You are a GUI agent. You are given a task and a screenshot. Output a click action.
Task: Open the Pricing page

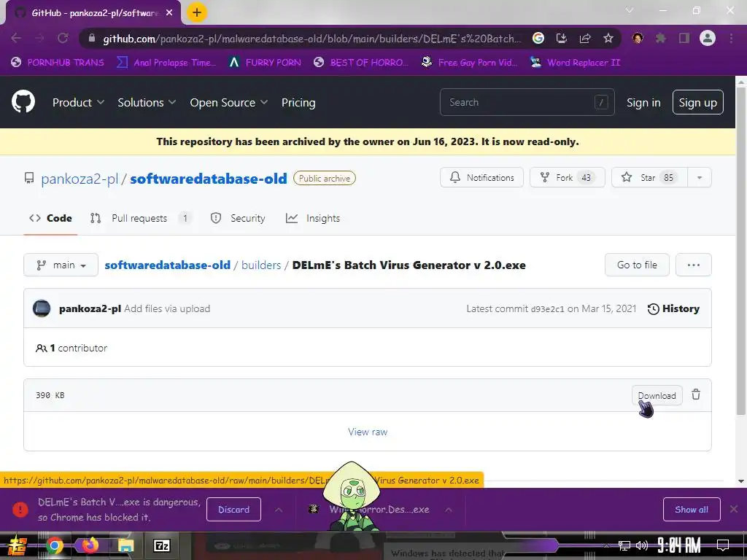[x=298, y=102]
